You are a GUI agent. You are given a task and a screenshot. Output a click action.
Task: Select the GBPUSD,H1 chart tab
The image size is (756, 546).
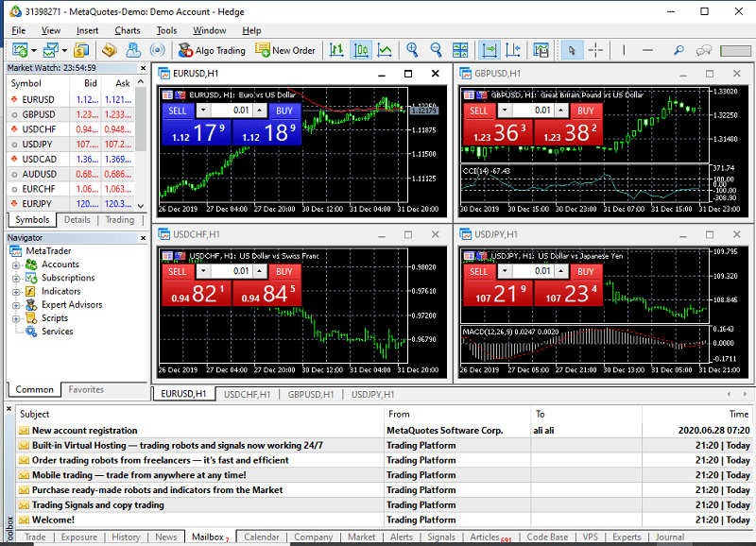click(x=311, y=394)
